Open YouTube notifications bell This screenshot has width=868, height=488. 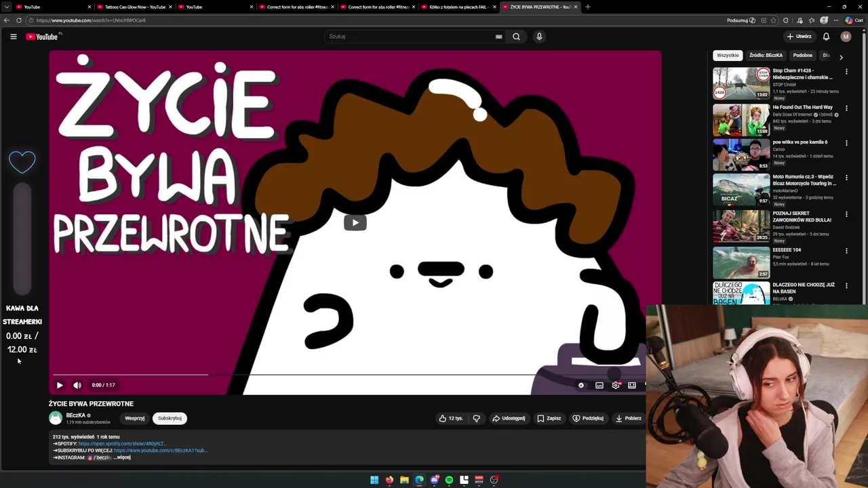[826, 37]
